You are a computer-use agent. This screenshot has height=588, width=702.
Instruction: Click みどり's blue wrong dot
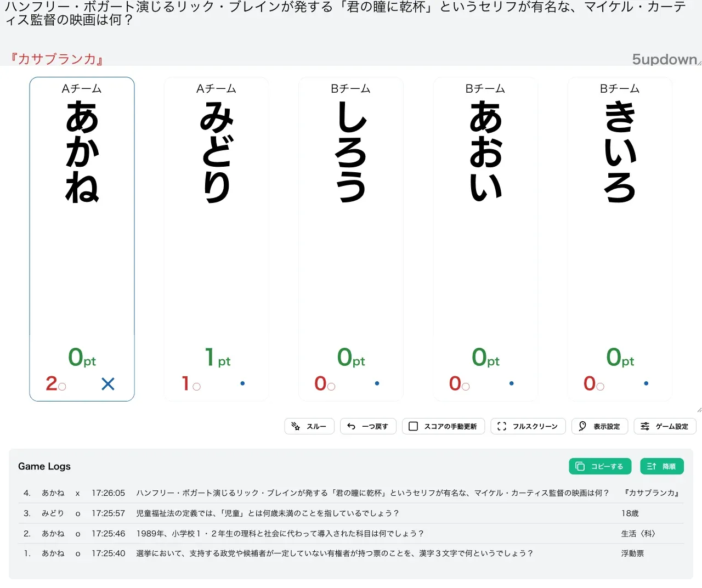(242, 383)
